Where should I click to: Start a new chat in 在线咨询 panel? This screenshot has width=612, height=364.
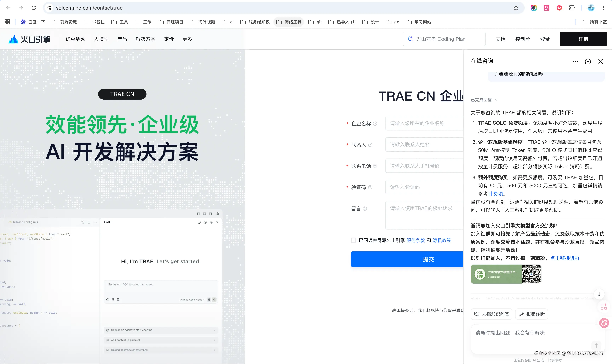point(588,62)
